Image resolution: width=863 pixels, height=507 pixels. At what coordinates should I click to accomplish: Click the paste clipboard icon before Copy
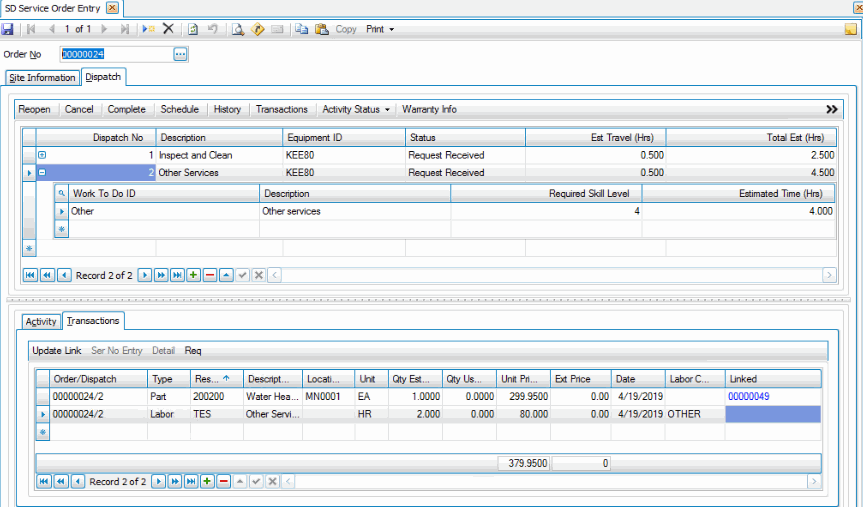coord(321,29)
